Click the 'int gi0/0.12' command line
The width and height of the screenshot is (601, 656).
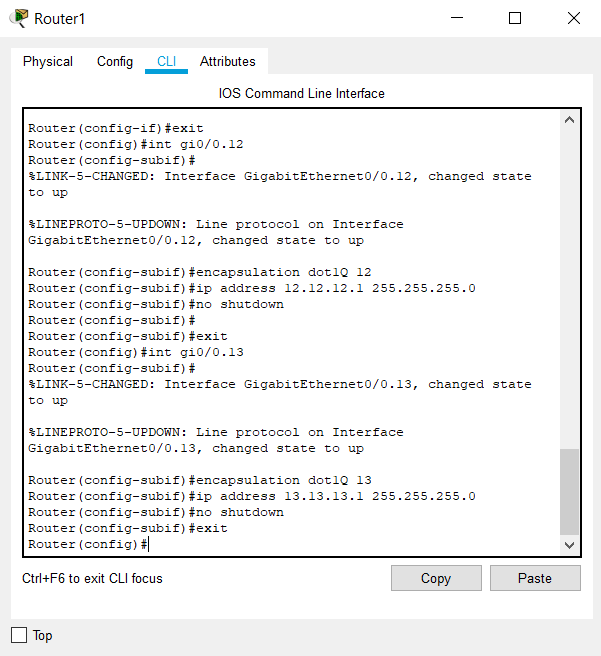pyautogui.click(x=136, y=144)
